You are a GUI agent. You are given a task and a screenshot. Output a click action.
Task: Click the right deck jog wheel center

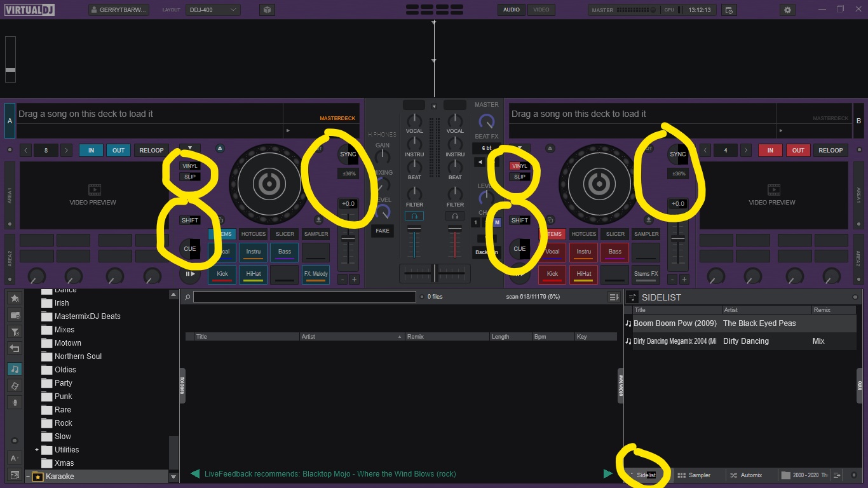pos(598,184)
